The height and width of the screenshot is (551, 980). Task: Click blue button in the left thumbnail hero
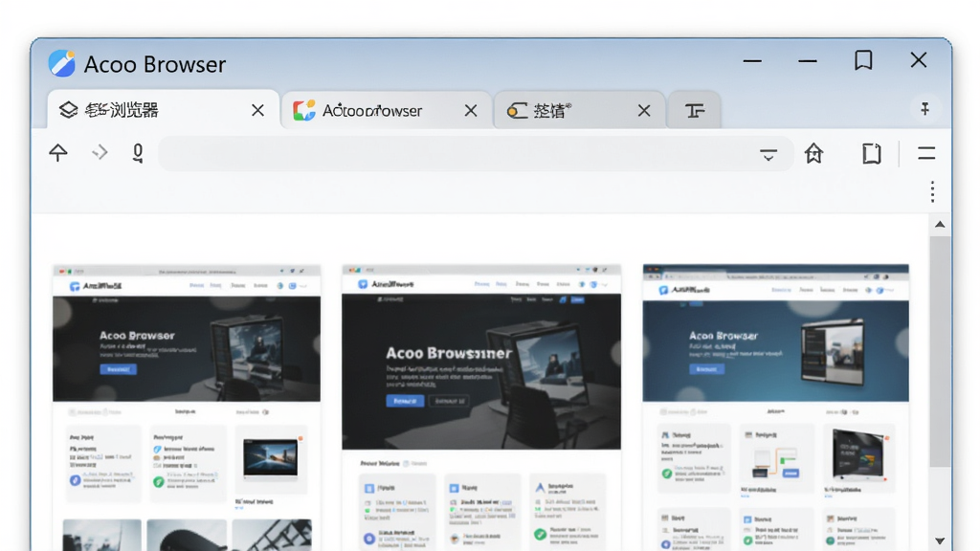tap(118, 369)
